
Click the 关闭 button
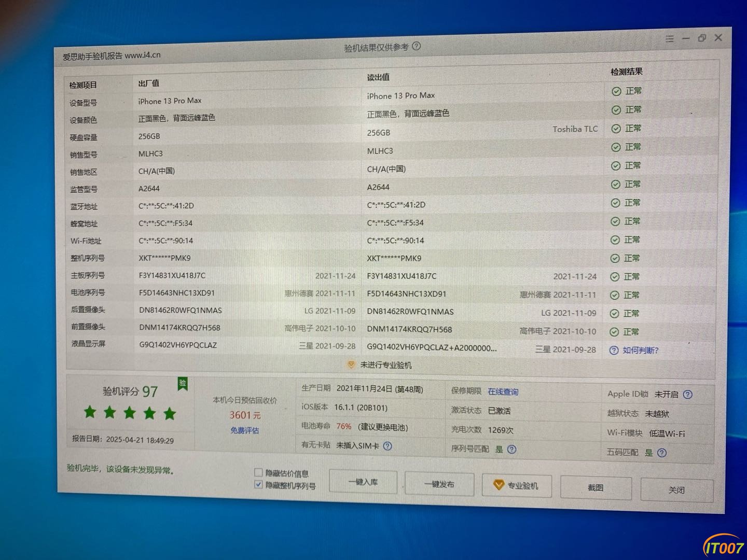(x=676, y=490)
